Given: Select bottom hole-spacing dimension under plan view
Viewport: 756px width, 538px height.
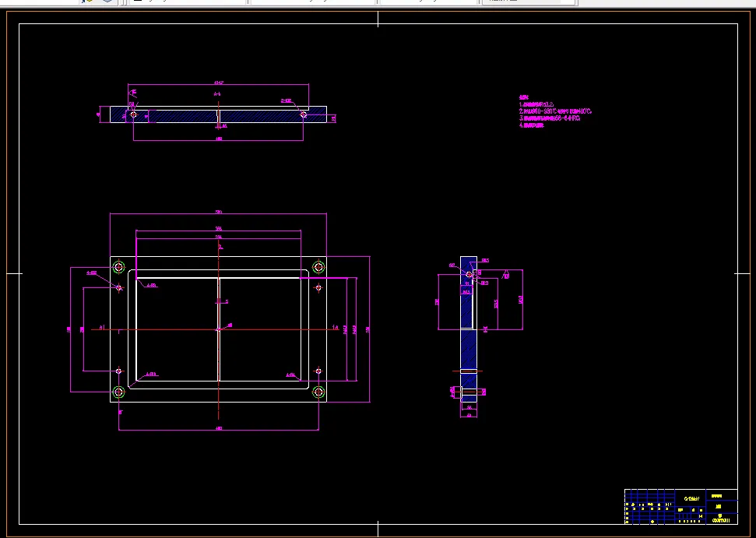Looking at the screenshot, I should [x=219, y=429].
